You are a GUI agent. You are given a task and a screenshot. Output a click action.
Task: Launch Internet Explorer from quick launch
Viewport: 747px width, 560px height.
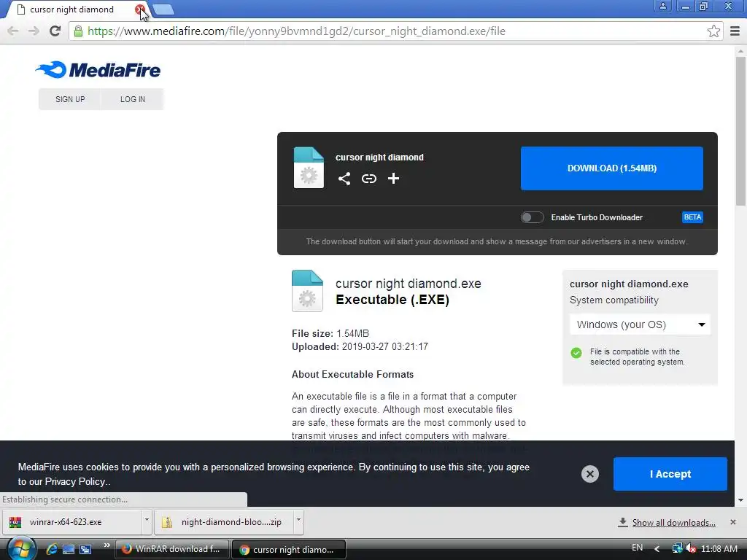[x=52, y=549]
